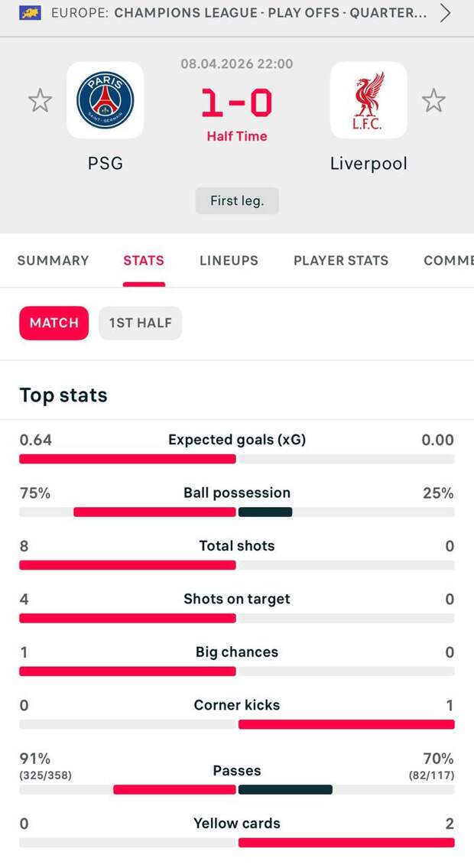Click the PSG team name
Image resolution: width=474 pixels, height=868 pixels.
tap(106, 163)
